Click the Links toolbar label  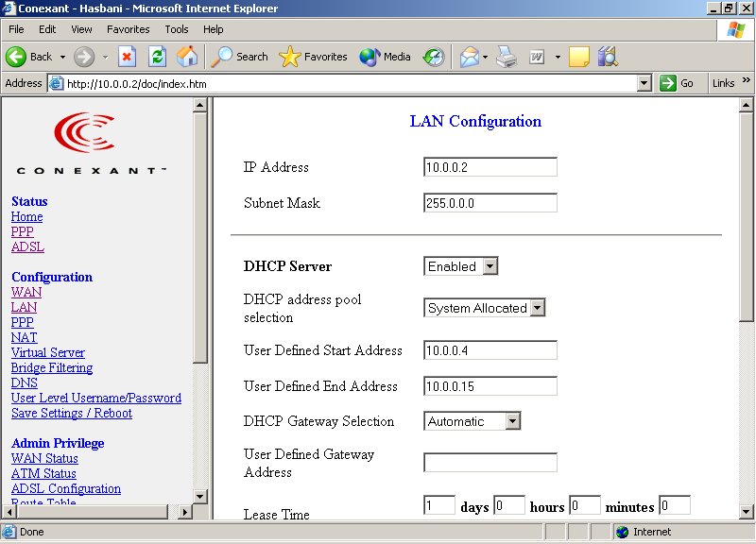tap(723, 83)
